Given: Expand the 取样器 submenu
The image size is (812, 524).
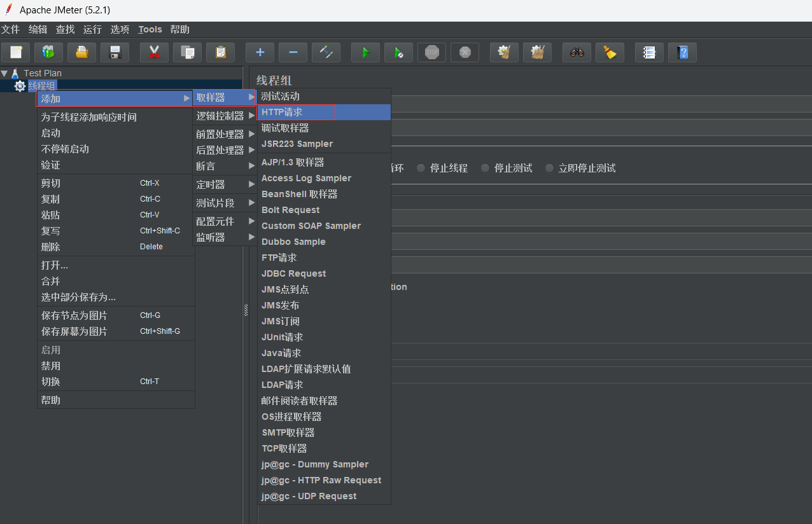Looking at the screenshot, I should point(225,97).
